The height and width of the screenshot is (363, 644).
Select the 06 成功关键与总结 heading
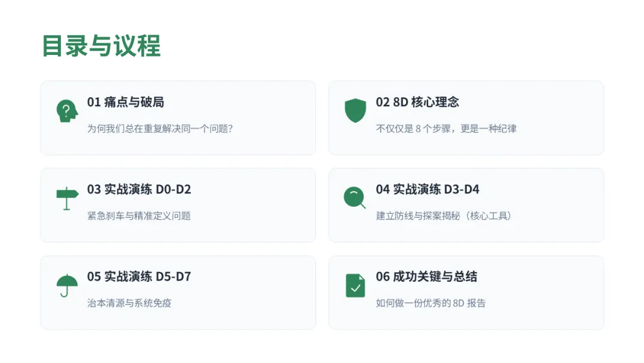[x=426, y=276]
